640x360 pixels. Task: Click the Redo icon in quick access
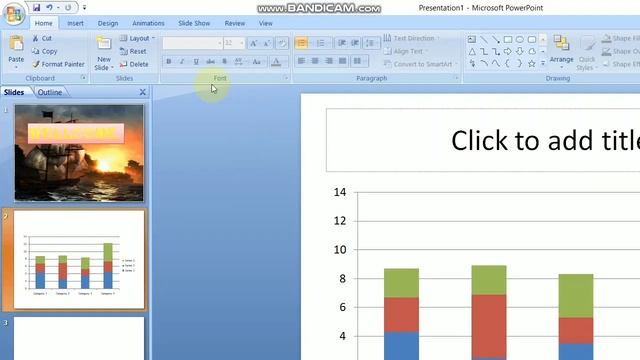[x=68, y=7]
